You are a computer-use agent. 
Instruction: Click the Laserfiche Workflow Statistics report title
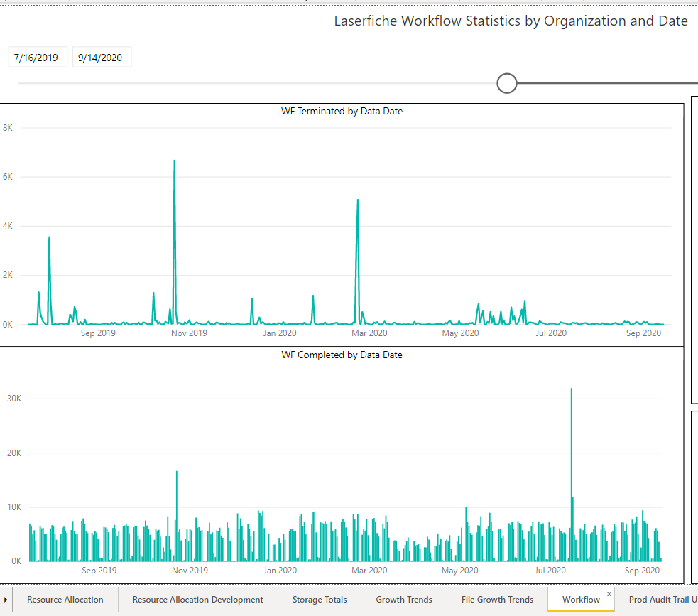coord(511,21)
